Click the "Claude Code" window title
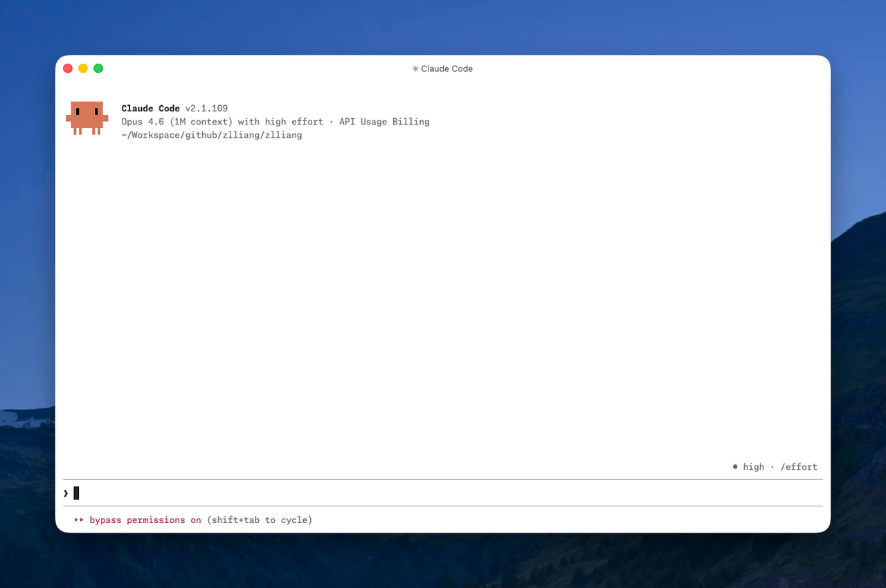The image size is (886, 588). (447, 68)
